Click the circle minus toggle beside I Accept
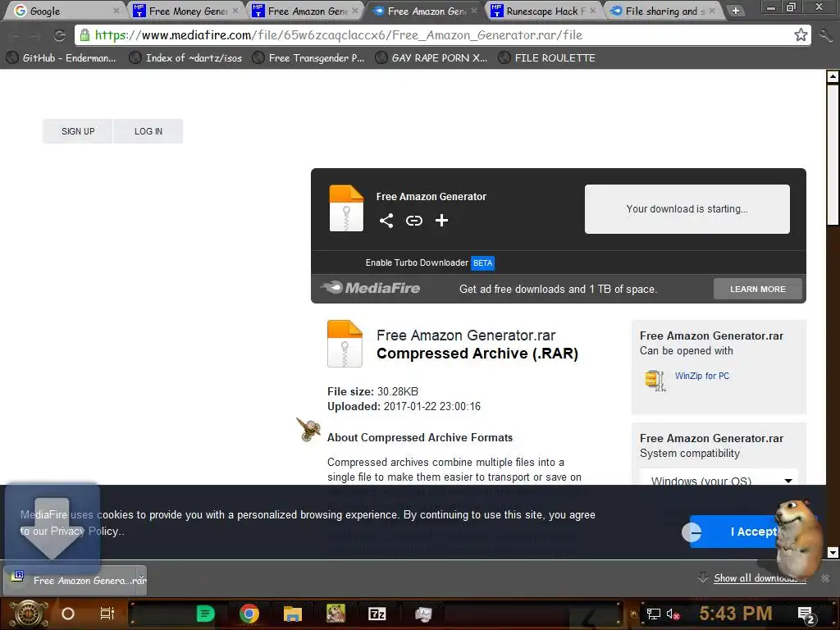 pyautogui.click(x=692, y=532)
